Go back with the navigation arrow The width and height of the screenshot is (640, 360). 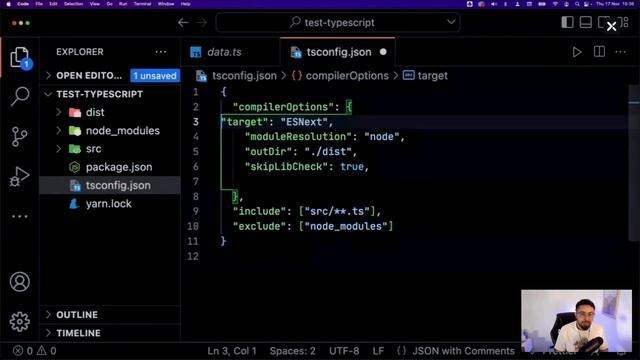183,22
